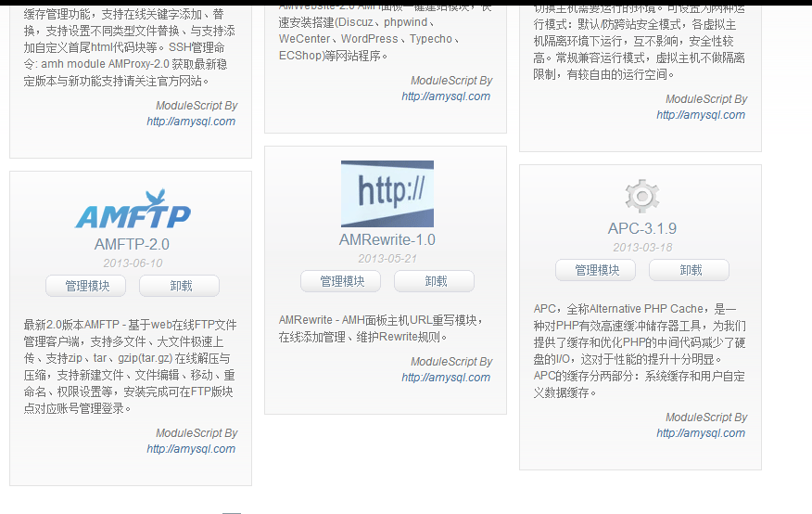Select the AMFTP-2.0 module title
Screen dimensions: 812x514
click(x=132, y=245)
